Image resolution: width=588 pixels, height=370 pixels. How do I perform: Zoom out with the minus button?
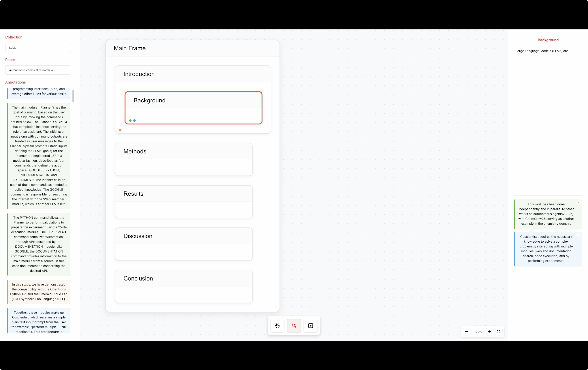point(466,332)
